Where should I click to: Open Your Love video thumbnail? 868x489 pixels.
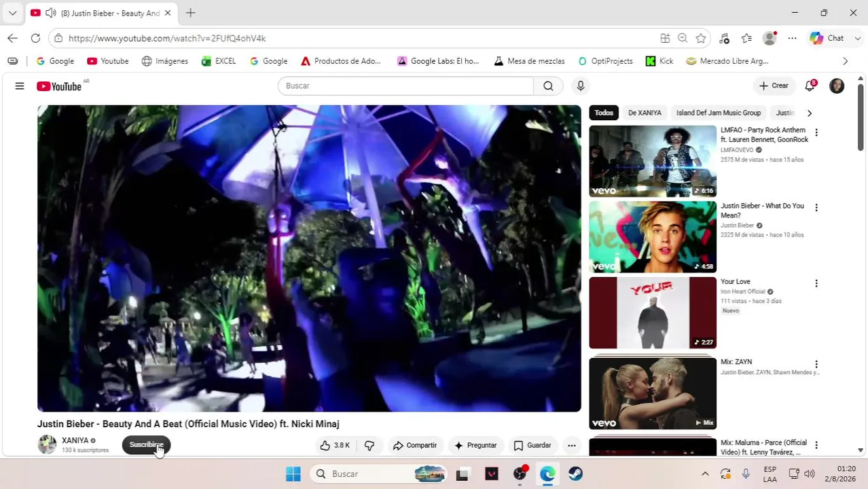click(653, 312)
